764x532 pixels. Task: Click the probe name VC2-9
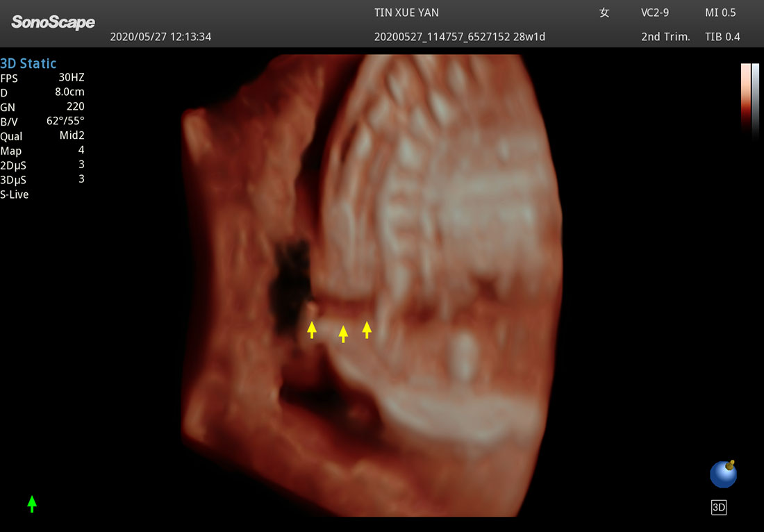tap(655, 13)
